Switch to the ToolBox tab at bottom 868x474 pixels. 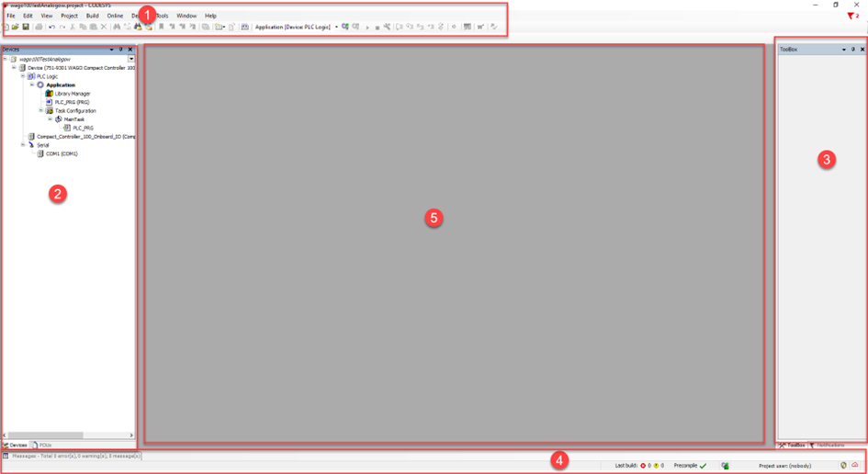click(793, 446)
